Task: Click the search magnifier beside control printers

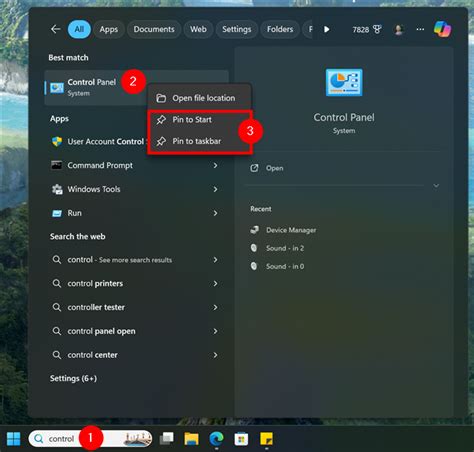Action: coord(57,284)
